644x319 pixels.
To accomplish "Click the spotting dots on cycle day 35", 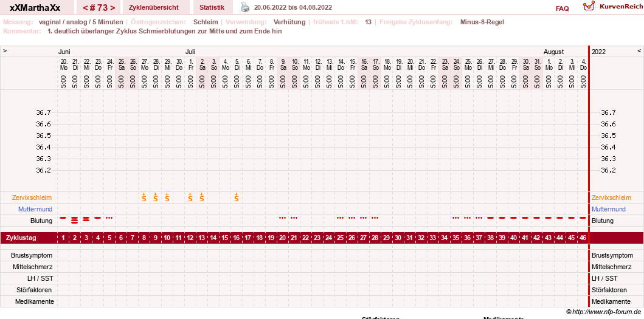I will pyautogui.click(x=455, y=218).
